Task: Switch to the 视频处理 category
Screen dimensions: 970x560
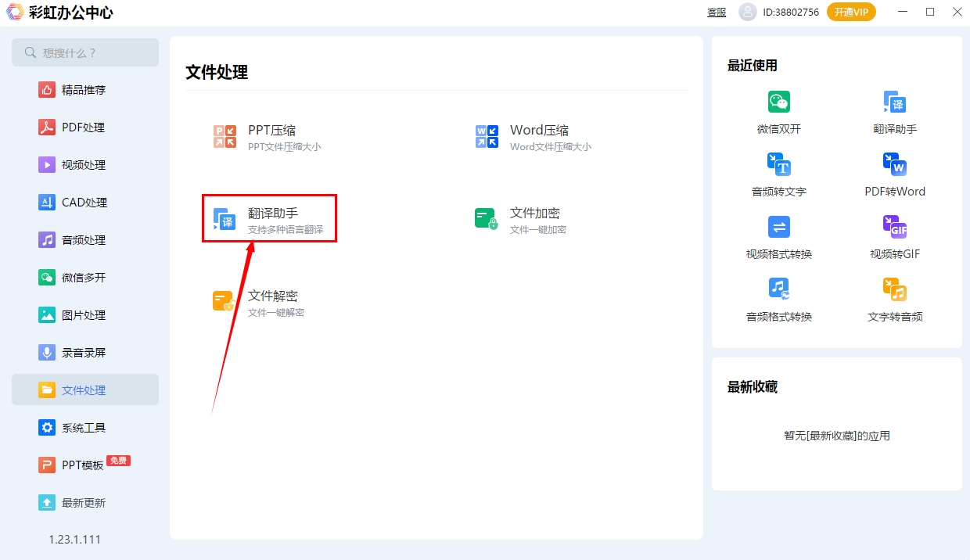Action: tap(84, 164)
